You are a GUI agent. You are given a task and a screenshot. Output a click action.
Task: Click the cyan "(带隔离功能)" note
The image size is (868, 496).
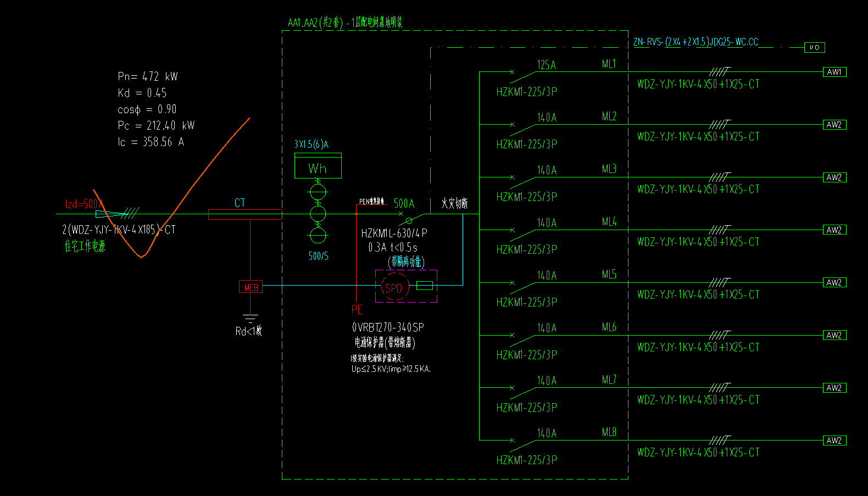coord(407,262)
